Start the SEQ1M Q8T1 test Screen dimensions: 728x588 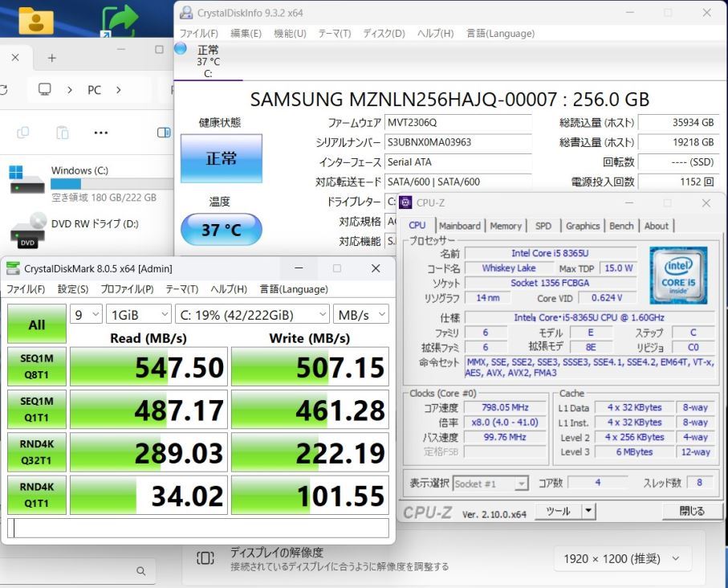point(37,366)
